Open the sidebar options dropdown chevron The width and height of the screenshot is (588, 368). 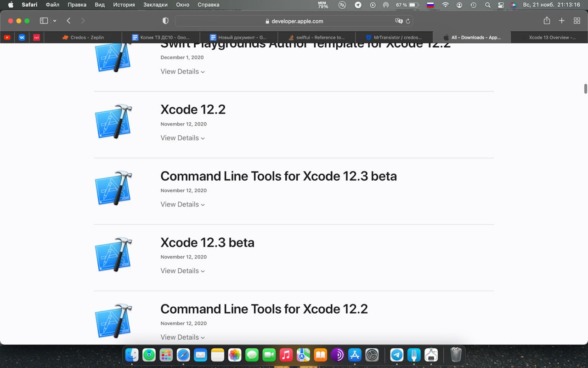(55, 21)
